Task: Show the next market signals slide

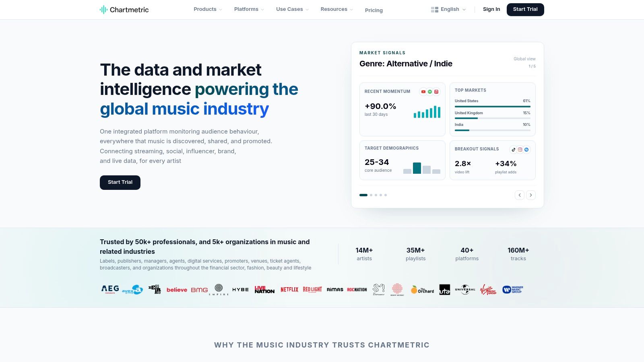Action: (531, 195)
